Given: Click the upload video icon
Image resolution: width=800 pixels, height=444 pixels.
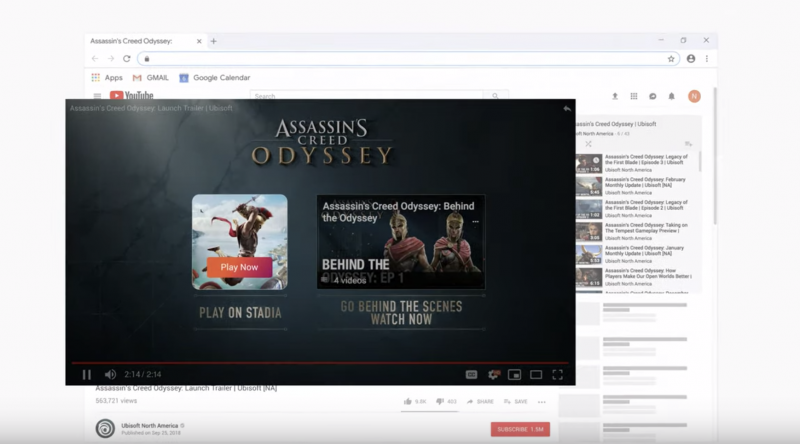Looking at the screenshot, I should (x=615, y=96).
